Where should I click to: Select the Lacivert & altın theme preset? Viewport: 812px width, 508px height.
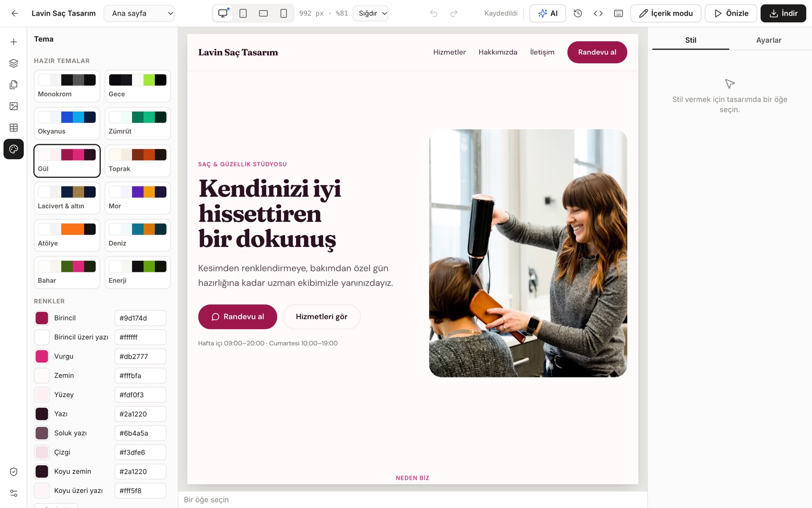click(x=67, y=198)
